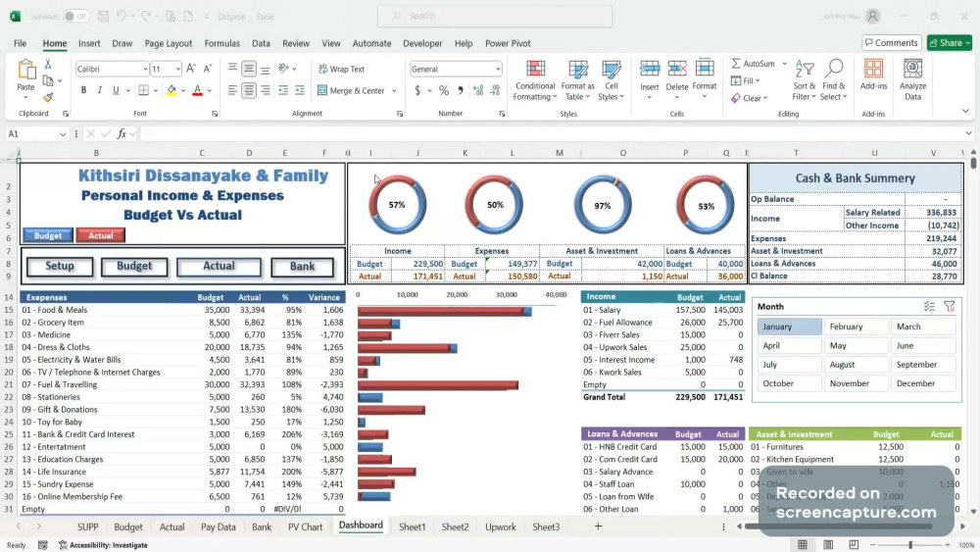980x552 pixels.
Task: Click the dashboard Actual navigation button
Action: (219, 267)
